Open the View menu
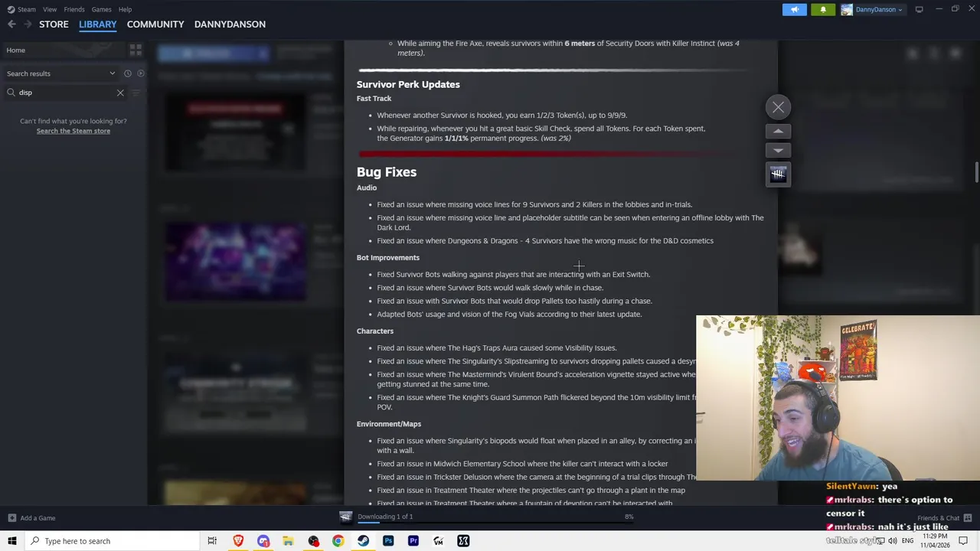 tap(50, 9)
